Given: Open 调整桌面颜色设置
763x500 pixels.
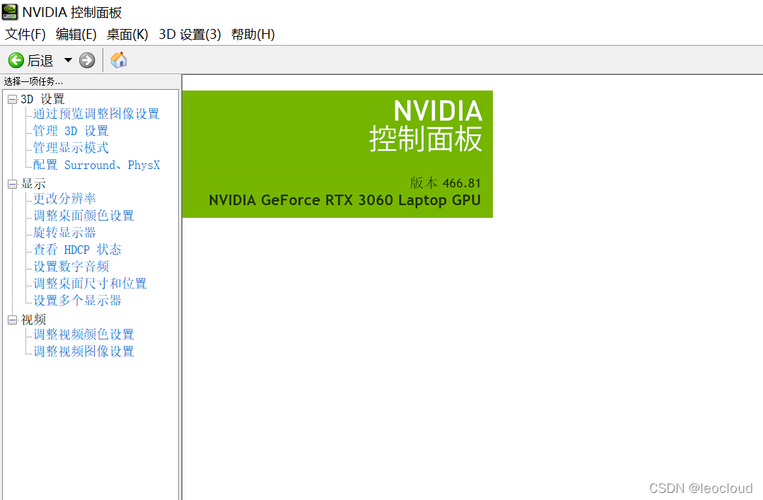Looking at the screenshot, I should [84, 215].
